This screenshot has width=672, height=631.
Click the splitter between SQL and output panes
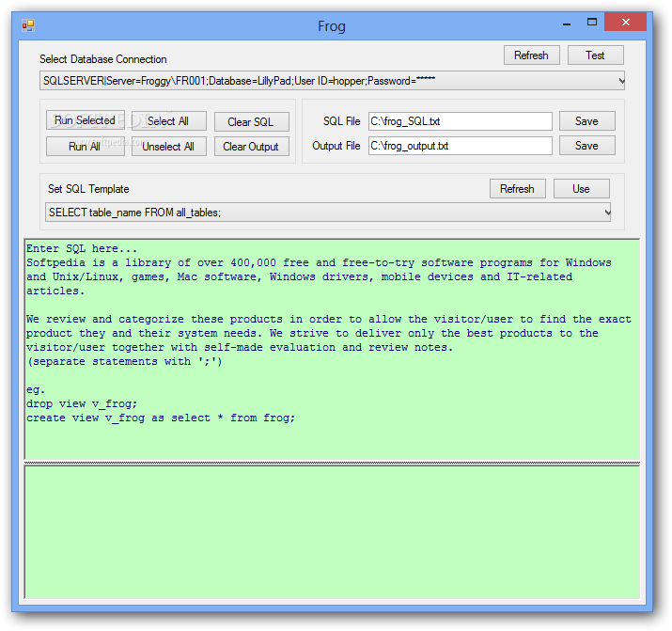point(332,463)
